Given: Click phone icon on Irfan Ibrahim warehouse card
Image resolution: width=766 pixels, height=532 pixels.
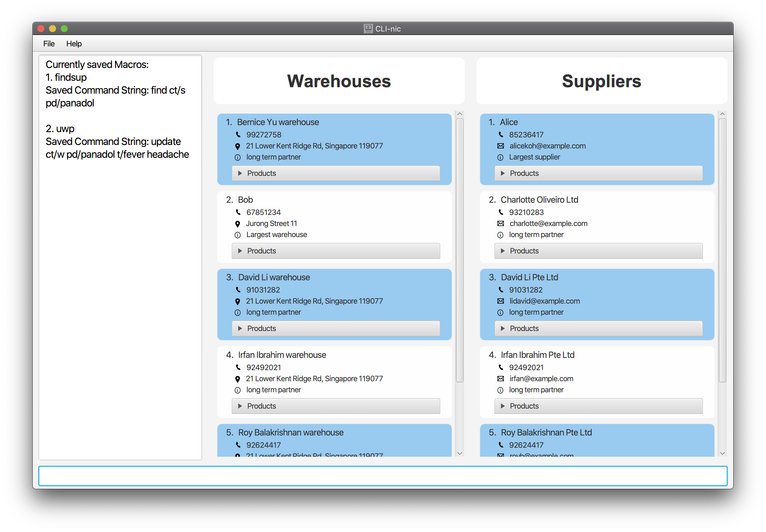Looking at the screenshot, I should tap(238, 368).
